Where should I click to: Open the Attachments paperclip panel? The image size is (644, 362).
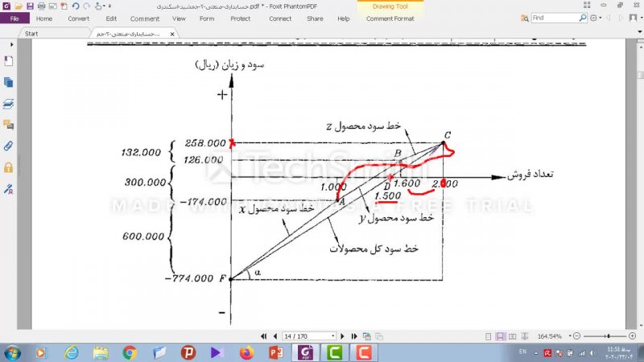9,146
